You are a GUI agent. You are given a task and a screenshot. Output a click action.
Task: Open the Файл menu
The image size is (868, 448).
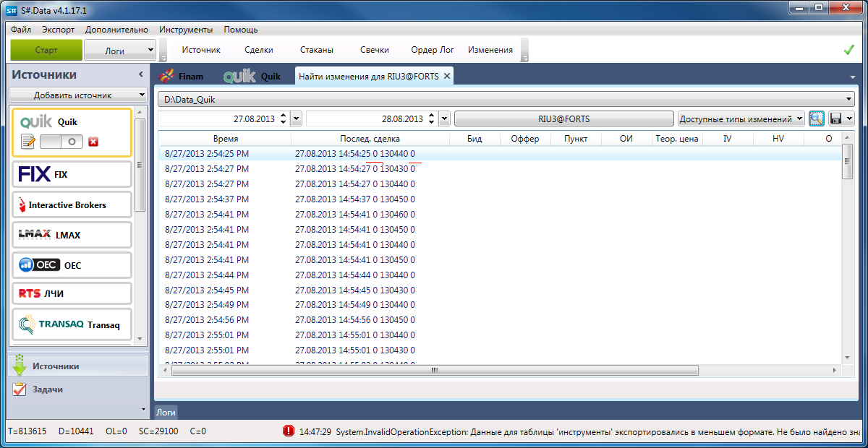tap(21, 30)
